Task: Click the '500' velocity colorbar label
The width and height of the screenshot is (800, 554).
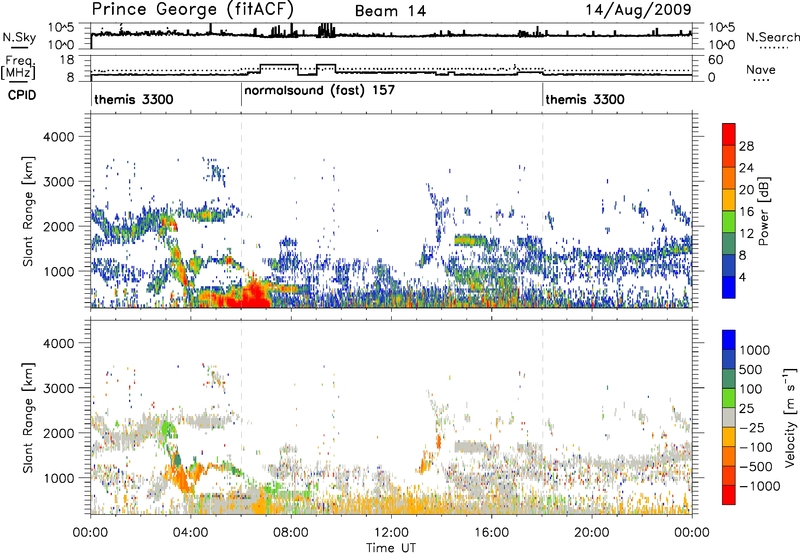Action: tap(751, 370)
